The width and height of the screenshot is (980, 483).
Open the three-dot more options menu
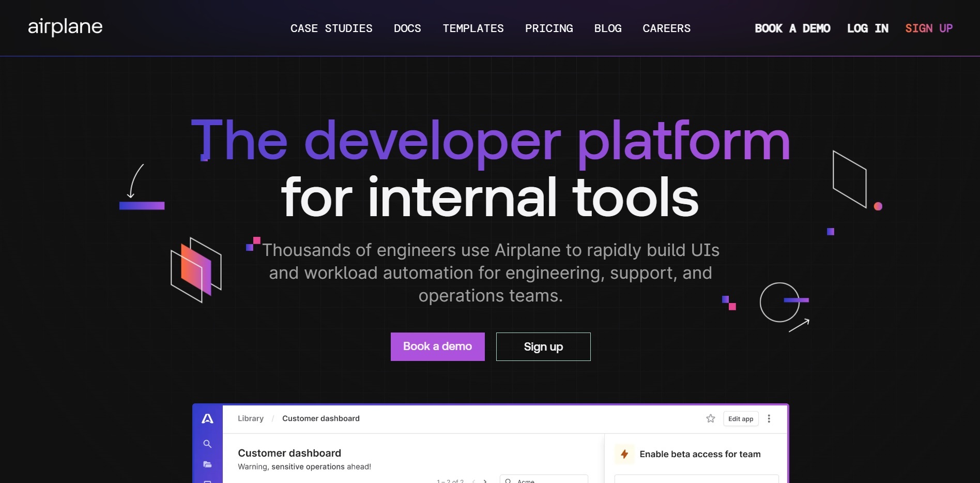pos(769,418)
